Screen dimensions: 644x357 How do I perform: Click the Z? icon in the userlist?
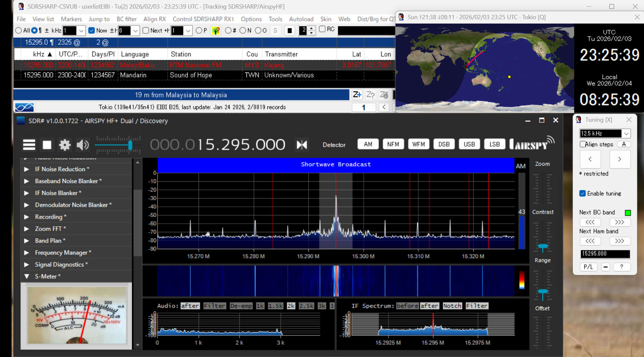tap(370, 95)
